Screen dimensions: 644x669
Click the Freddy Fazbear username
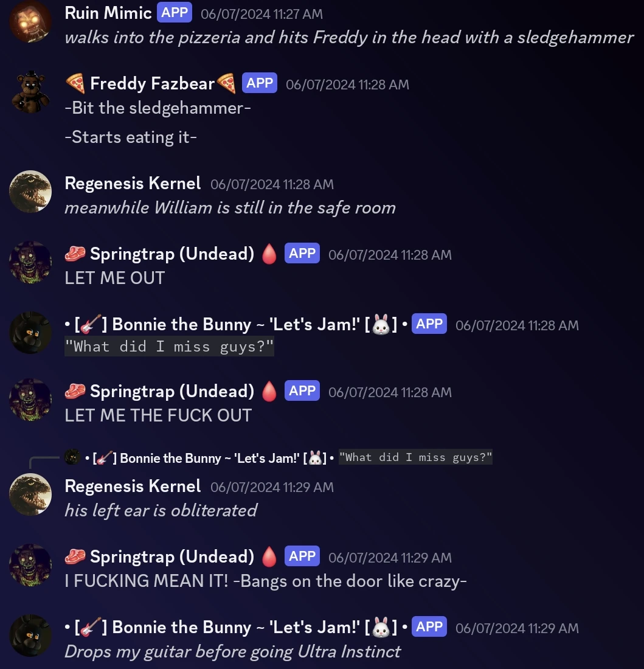click(152, 84)
